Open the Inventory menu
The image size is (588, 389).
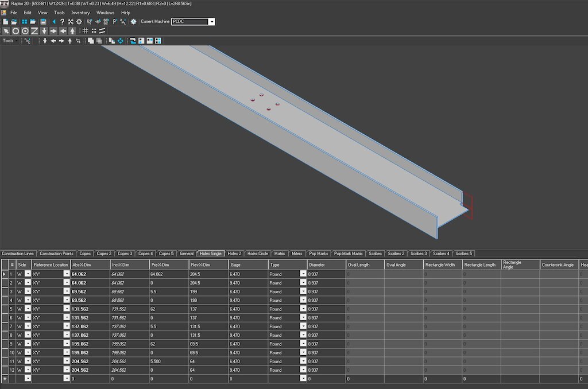click(x=80, y=13)
